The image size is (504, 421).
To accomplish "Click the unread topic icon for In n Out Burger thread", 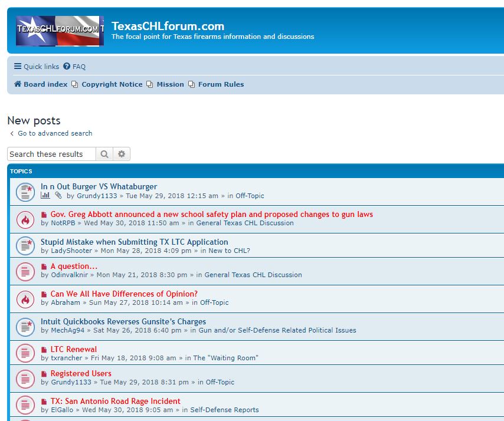I will pyautogui.click(x=25, y=191).
